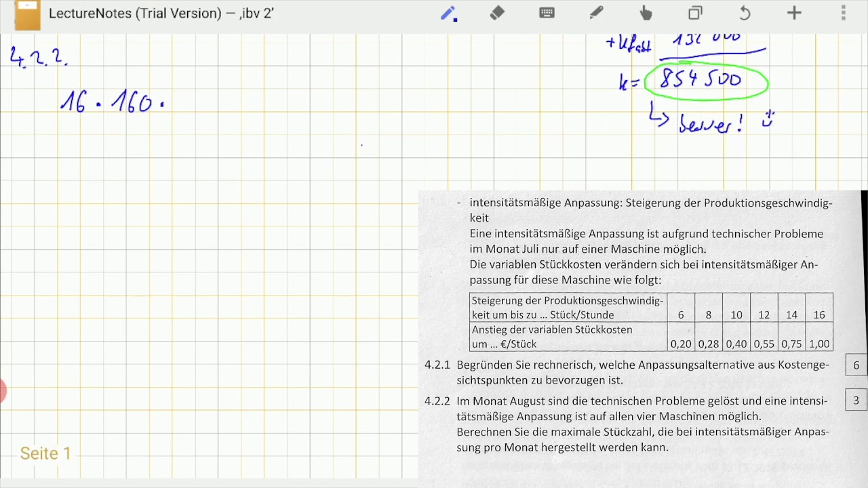This screenshot has height=488, width=868.
Task: Click the points box showing 6
Action: pyautogui.click(x=856, y=365)
